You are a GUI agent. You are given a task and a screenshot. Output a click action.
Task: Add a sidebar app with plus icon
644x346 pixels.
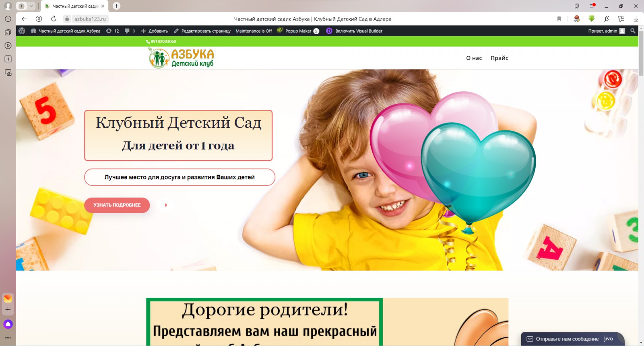[8, 310]
